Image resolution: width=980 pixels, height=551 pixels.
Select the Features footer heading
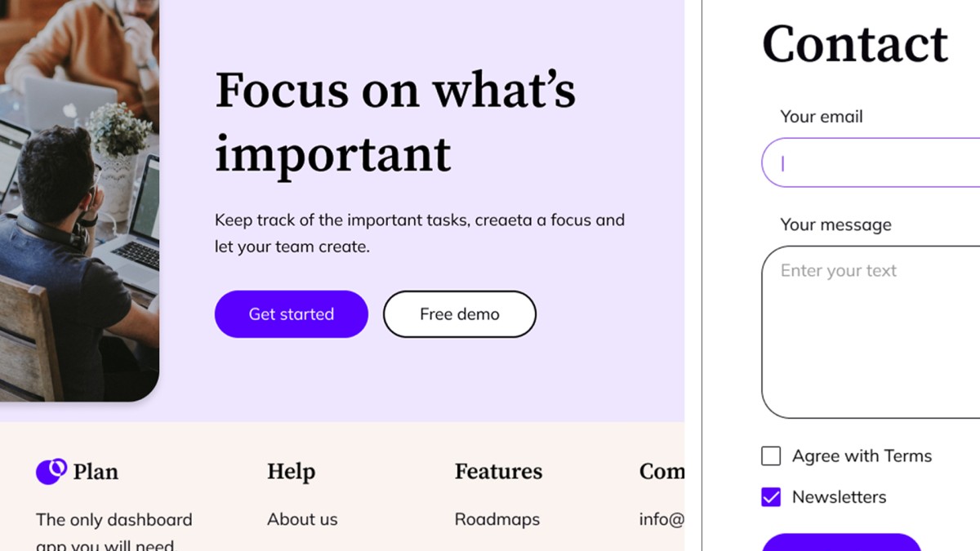[498, 472]
